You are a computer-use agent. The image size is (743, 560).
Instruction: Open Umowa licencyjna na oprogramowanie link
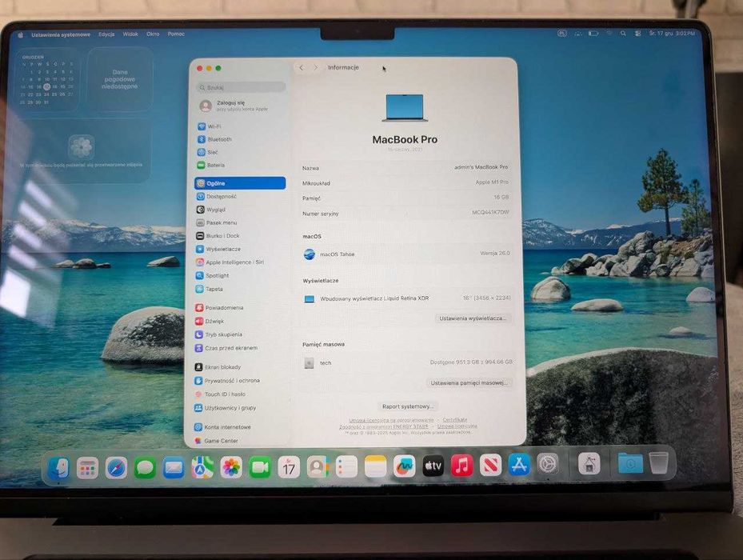point(391,420)
